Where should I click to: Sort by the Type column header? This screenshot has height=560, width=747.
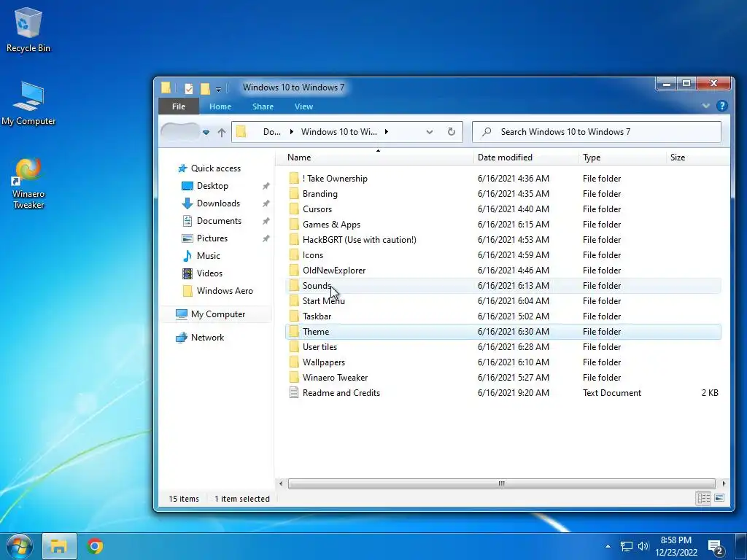point(592,157)
